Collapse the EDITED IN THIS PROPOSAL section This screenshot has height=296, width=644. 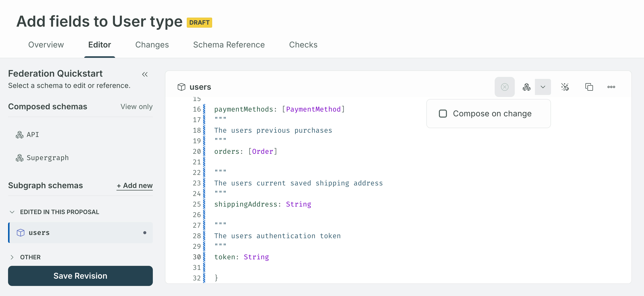pyautogui.click(x=12, y=212)
